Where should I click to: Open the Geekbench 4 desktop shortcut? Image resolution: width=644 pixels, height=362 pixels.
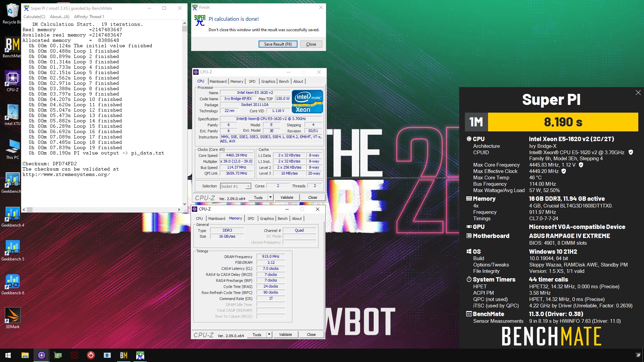[12, 217]
